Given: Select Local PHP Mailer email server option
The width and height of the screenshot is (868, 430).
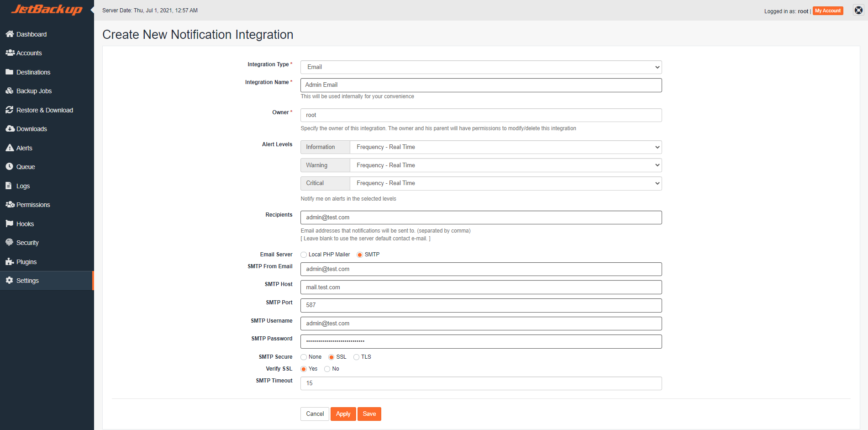Looking at the screenshot, I should pos(304,255).
